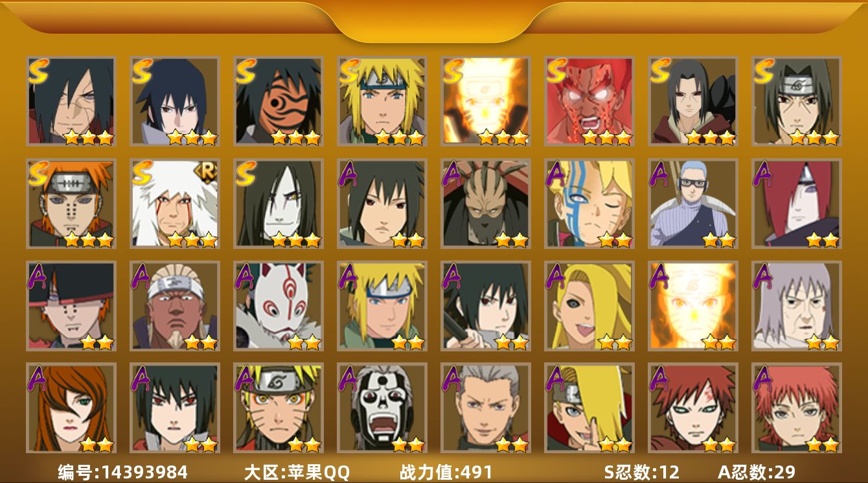Select the A-rank glowing chakra mode ninja

click(x=693, y=306)
